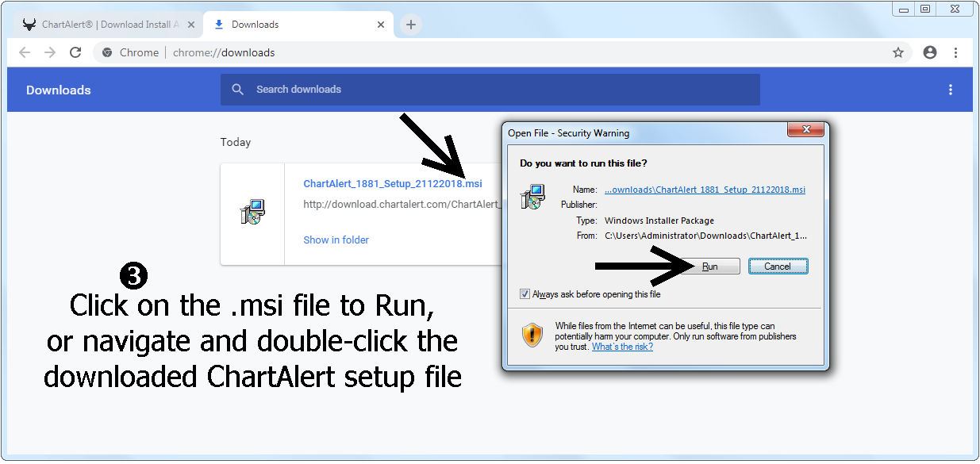
Task: Click the file name link in the Security Warning dialog
Action: pos(705,190)
